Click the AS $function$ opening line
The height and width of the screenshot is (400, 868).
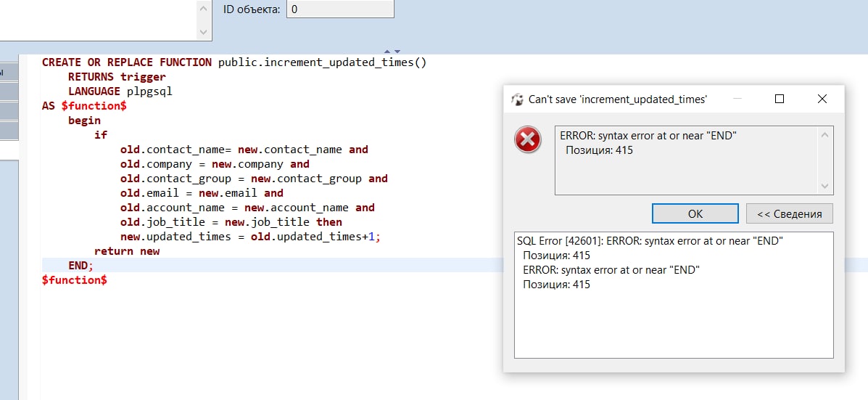pyautogui.click(x=84, y=105)
